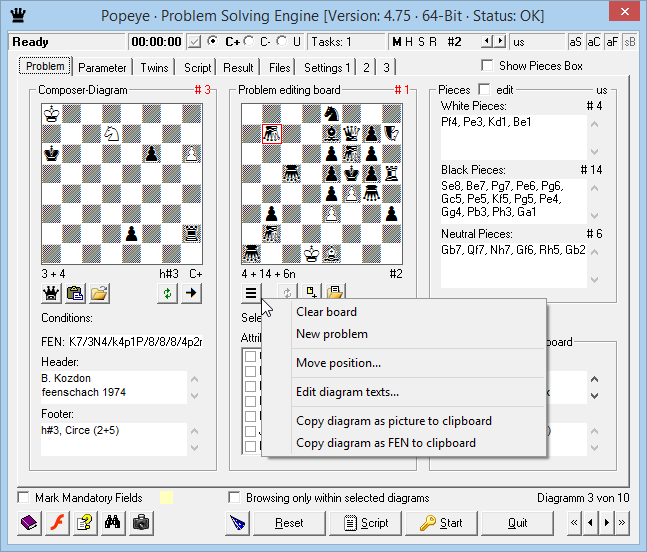Viewport: 647px width, 552px height.
Task: Open the Script tab
Action: tap(197, 67)
